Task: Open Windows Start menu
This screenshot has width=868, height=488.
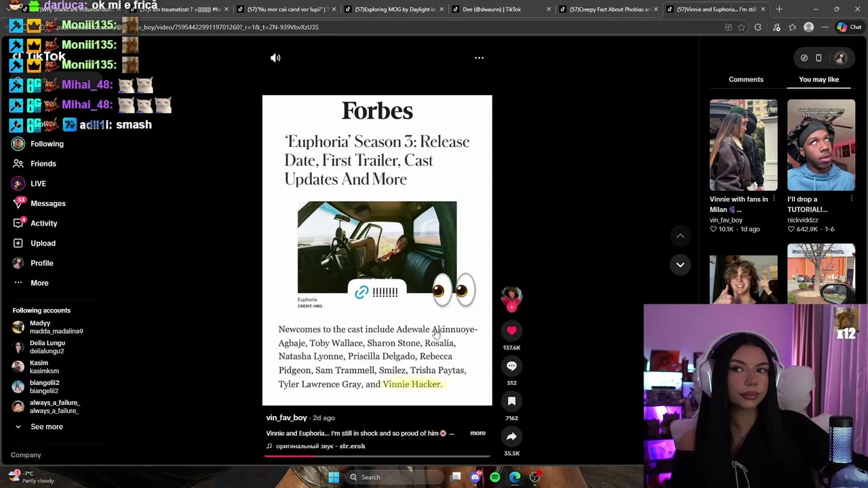Action: tap(334, 477)
